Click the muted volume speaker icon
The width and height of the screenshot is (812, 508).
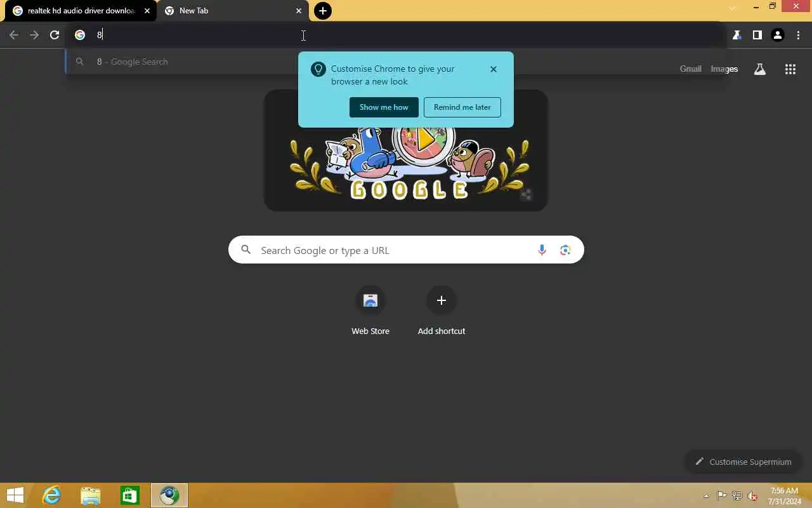752,495
